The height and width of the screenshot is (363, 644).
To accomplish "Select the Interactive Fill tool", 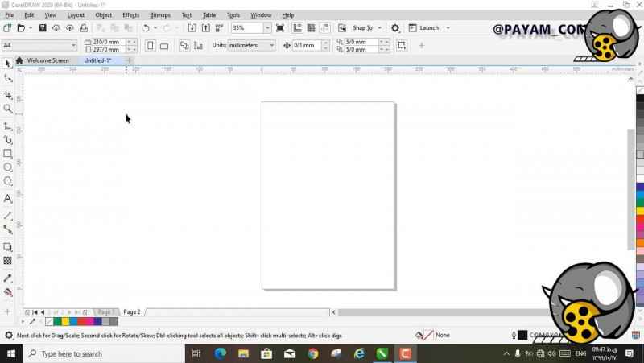I will click(x=8, y=292).
